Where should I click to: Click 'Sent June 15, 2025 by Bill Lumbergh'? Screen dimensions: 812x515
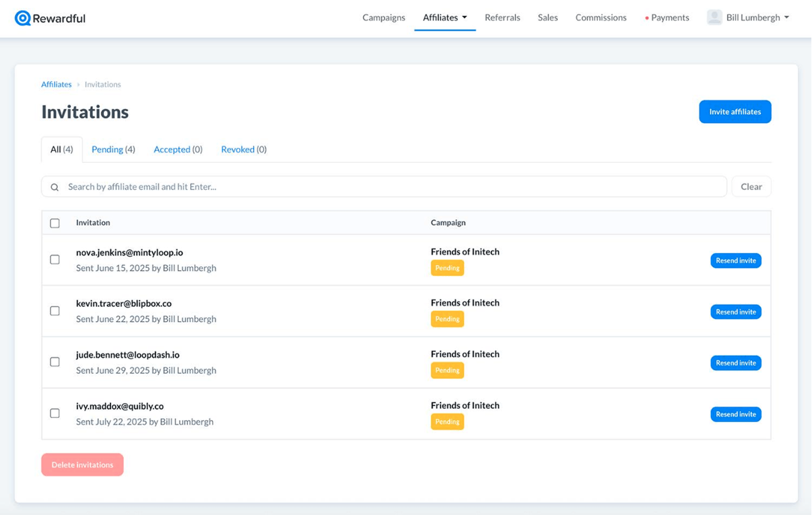click(146, 268)
